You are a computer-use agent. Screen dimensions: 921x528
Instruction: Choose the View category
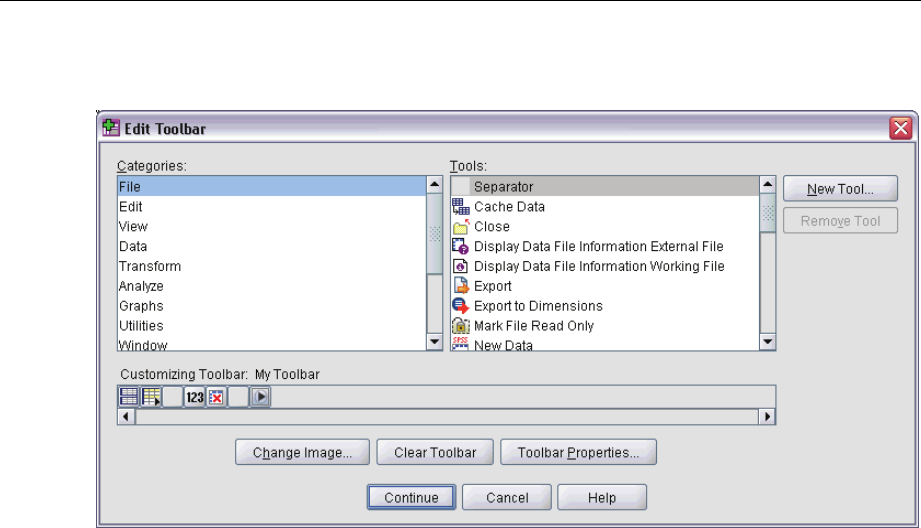tap(271, 227)
